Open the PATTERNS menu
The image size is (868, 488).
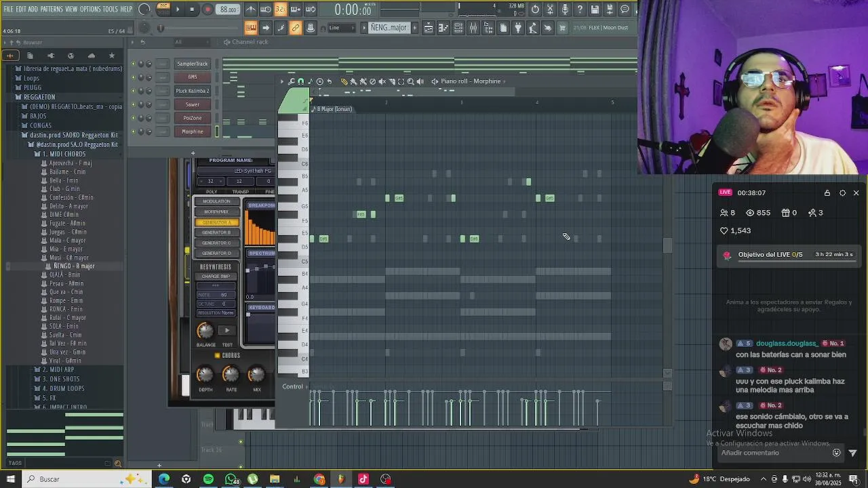click(x=52, y=9)
